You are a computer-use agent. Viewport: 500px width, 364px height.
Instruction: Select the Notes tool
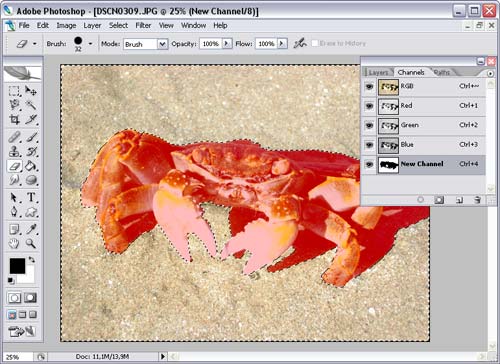coord(14,229)
